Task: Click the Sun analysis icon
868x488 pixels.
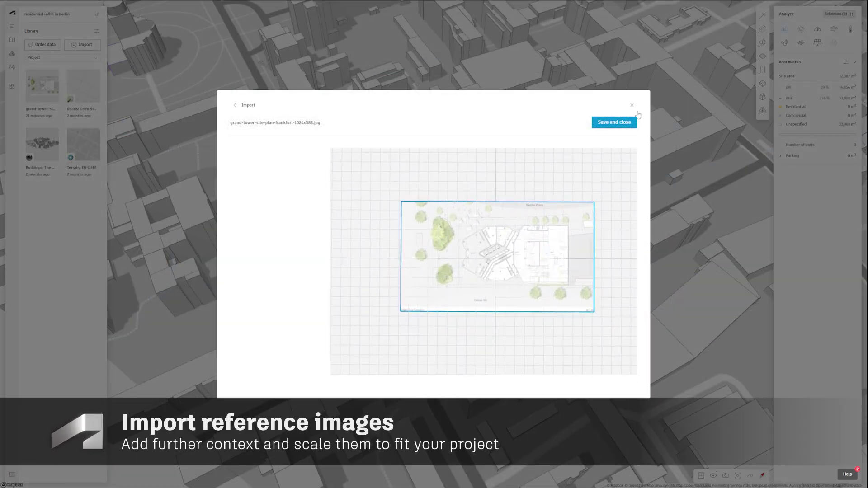Action: [801, 29]
